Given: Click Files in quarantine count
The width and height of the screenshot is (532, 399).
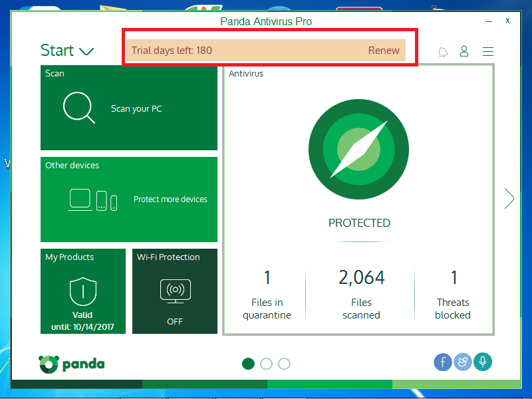Looking at the screenshot, I should coord(267,295).
